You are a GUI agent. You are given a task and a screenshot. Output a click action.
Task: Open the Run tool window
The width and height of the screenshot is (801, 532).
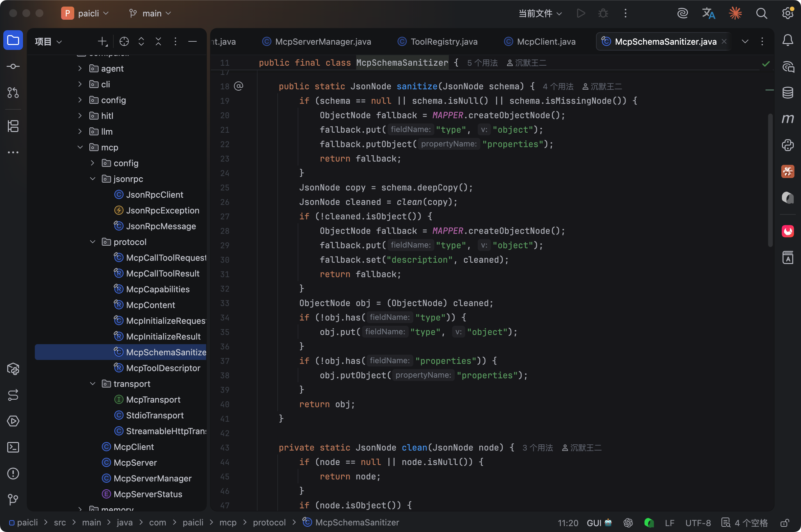point(13,421)
